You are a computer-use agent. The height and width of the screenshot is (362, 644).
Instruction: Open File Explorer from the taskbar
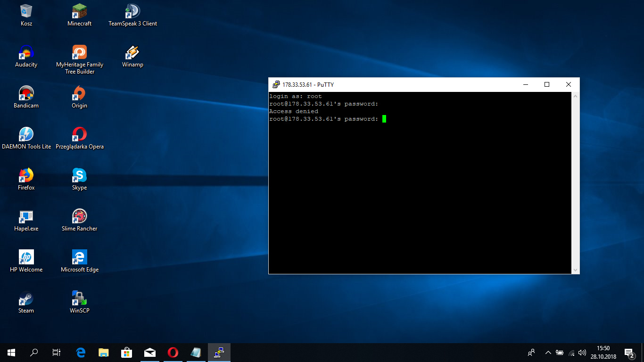[104, 353]
